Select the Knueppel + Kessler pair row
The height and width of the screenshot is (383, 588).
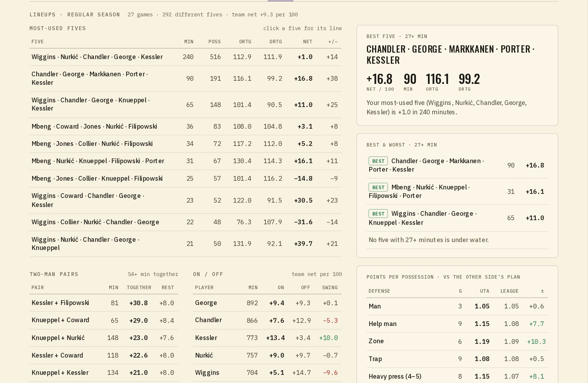(104, 373)
